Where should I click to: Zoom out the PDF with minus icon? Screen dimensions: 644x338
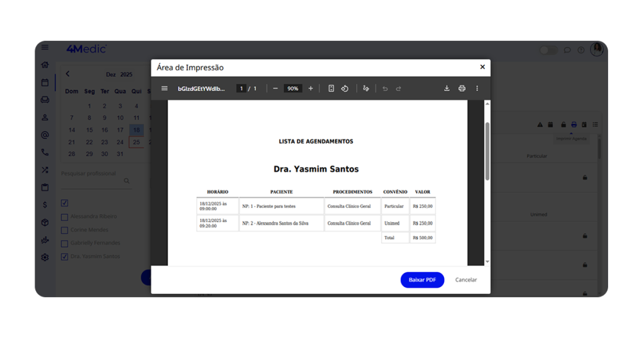[x=275, y=89]
